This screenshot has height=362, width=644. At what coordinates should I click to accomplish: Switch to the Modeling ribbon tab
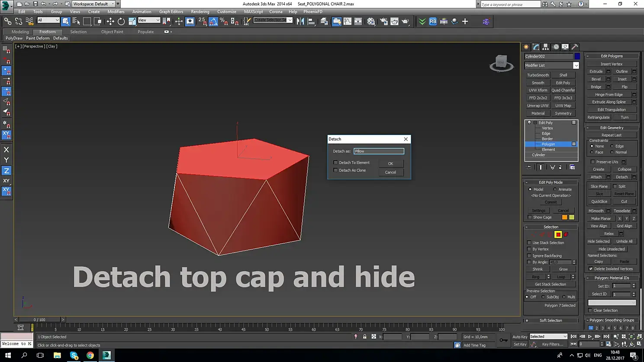[x=20, y=32]
